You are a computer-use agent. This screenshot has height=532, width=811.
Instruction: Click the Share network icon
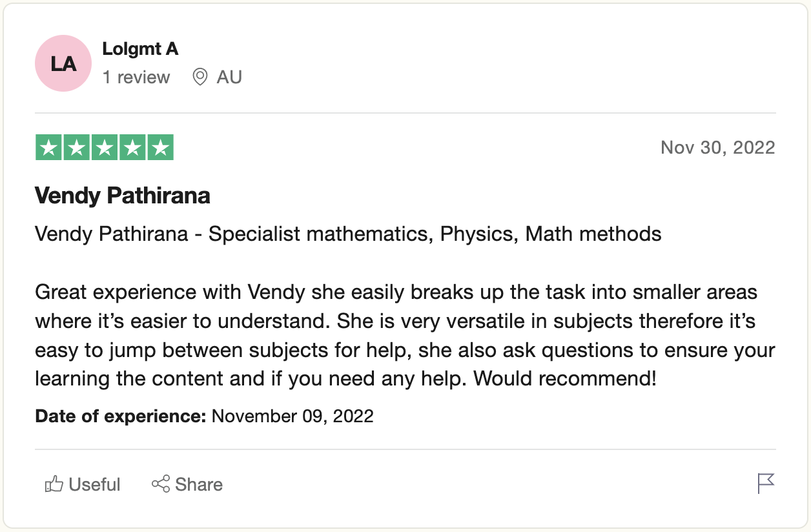point(161,484)
